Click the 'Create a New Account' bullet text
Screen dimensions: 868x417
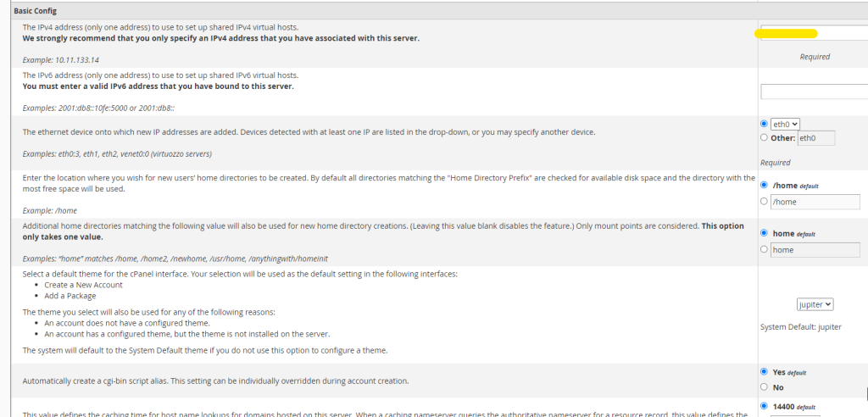tap(83, 285)
